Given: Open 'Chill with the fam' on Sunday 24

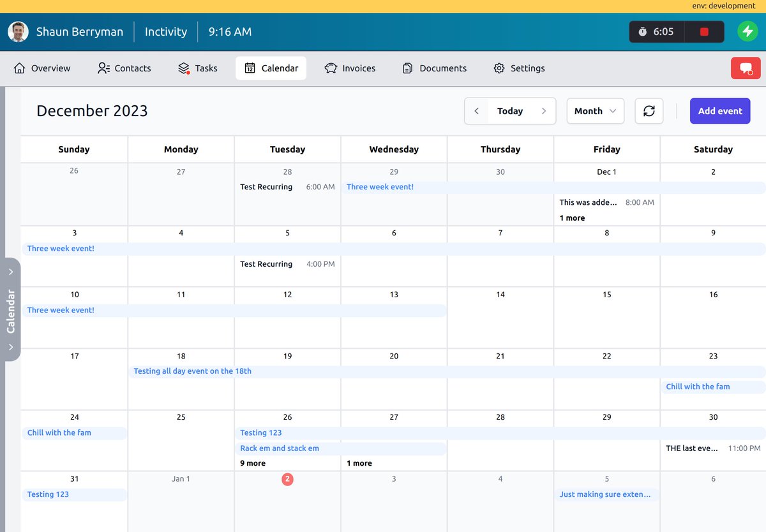Looking at the screenshot, I should pos(75,432).
